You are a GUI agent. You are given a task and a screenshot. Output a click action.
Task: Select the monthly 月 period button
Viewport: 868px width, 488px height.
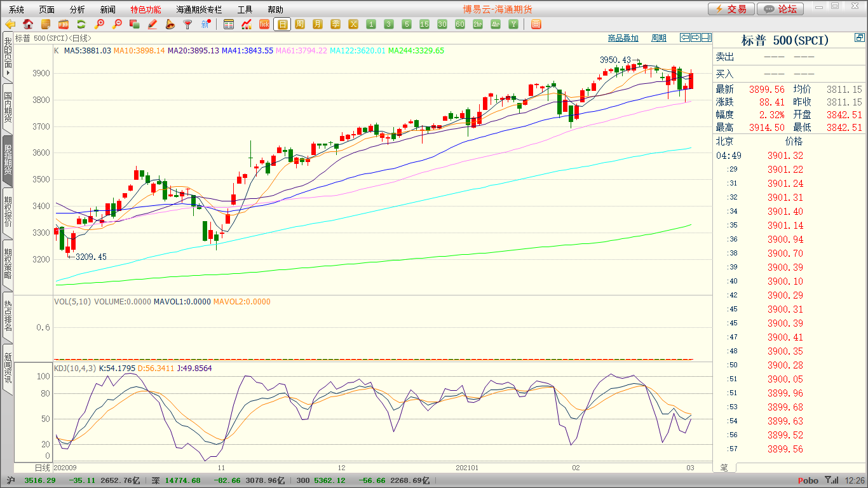pos(318,25)
